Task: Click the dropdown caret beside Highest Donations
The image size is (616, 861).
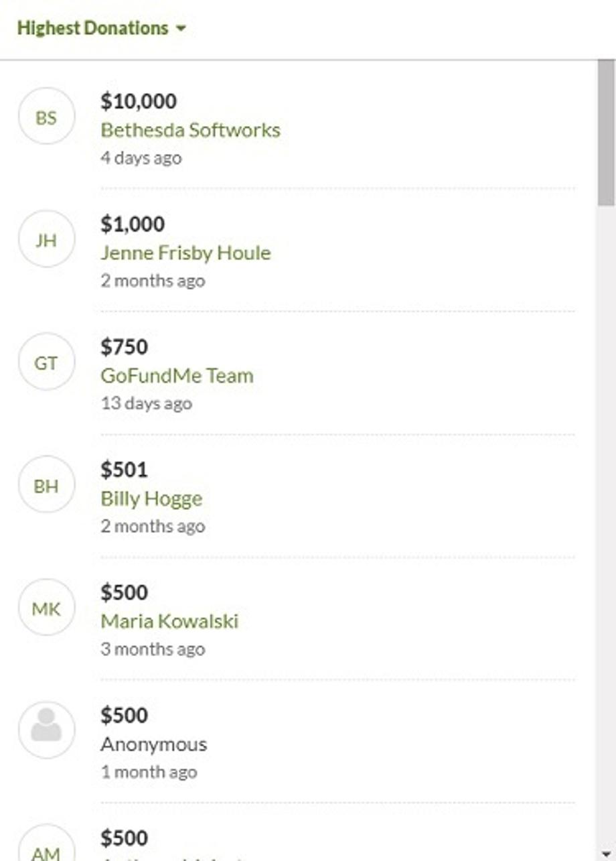Action: pyautogui.click(x=181, y=29)
